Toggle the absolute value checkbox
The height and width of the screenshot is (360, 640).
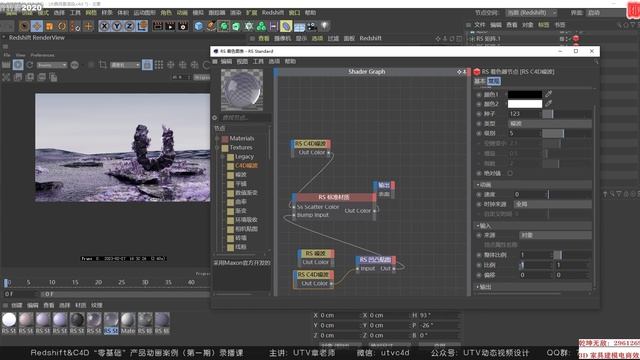tap(510, 173)
